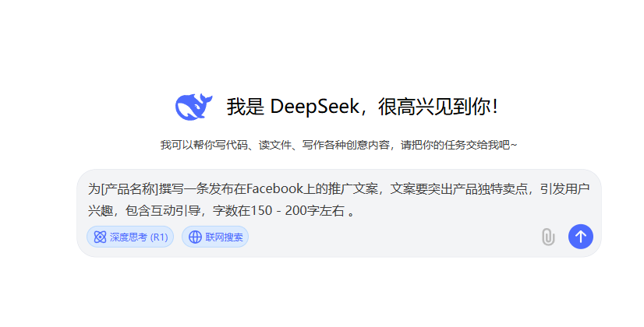Place cursor on the word Facebook in prompt
This screenshot has width=644, height=327.
coord(274,188)
